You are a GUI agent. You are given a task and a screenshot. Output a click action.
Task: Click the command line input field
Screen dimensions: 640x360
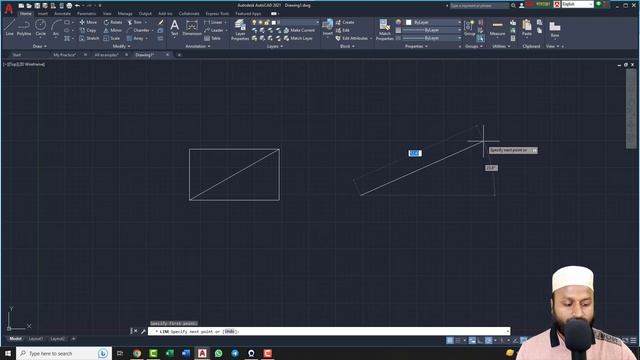tap(329, 331)
